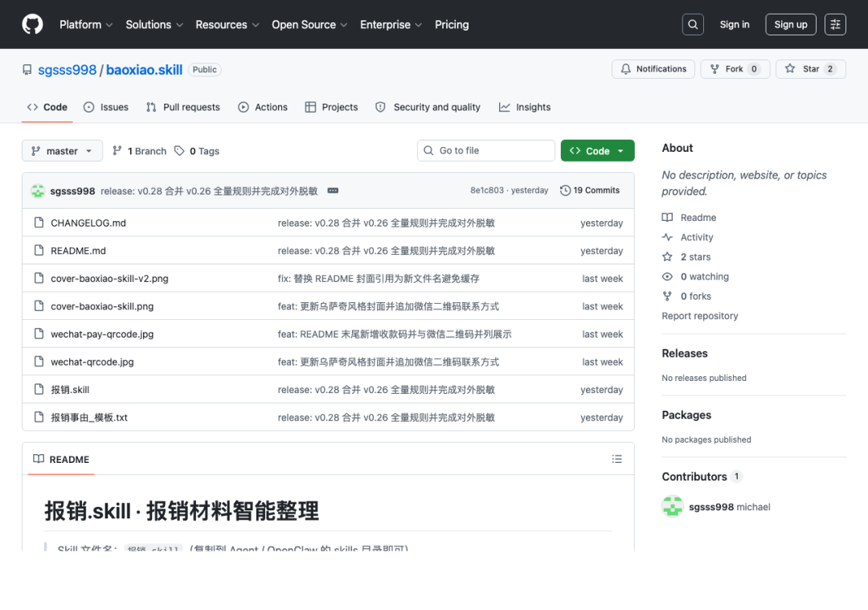Open the sgsss998 owner link
This screenshot has height=610, width=868.
[67, 70]
